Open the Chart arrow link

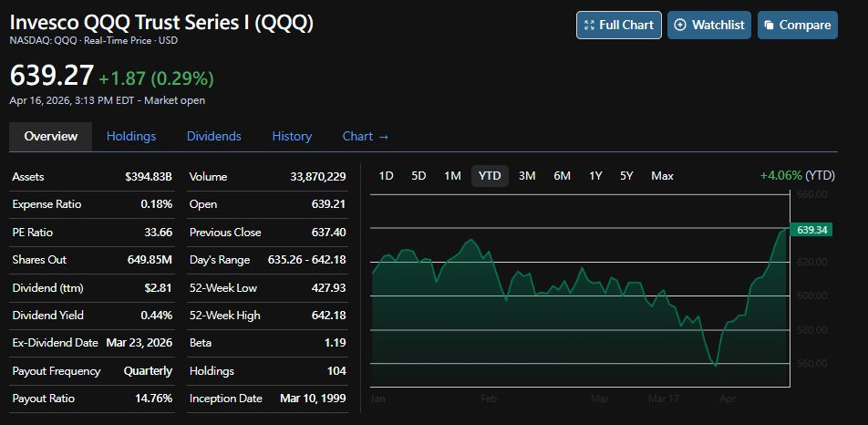[x=366, y=136]
